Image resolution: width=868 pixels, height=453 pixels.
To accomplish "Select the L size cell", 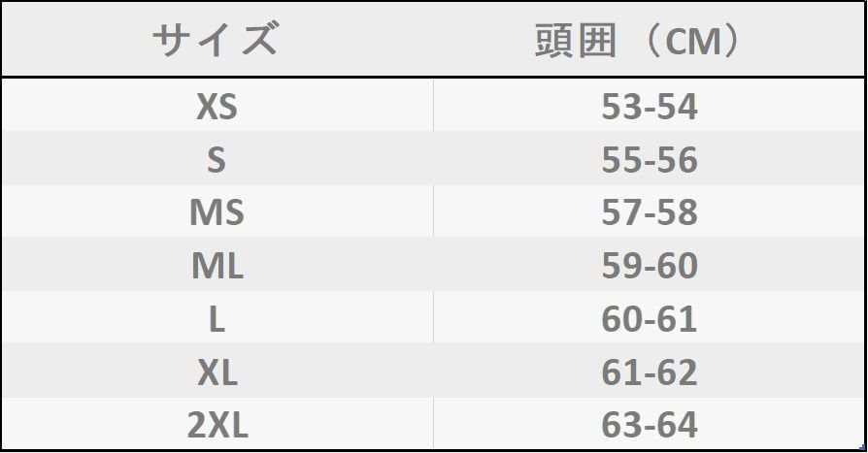I will click(217, 319).
